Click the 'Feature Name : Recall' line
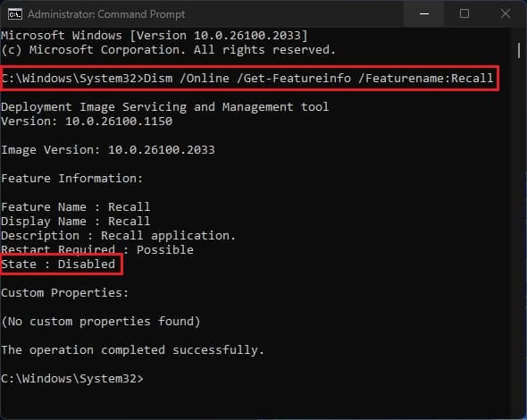The width and height of the screenshot is (527, 420). point(76,206)
